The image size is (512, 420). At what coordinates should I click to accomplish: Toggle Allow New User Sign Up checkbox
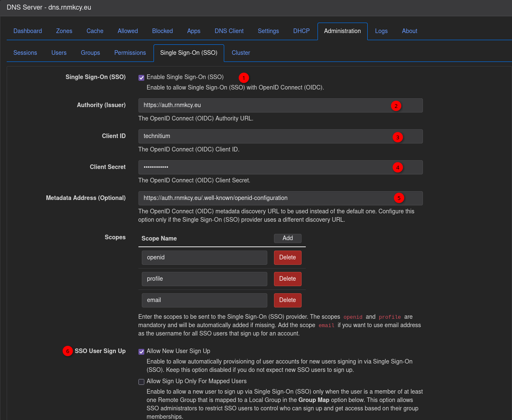click(x=141, y=351)
